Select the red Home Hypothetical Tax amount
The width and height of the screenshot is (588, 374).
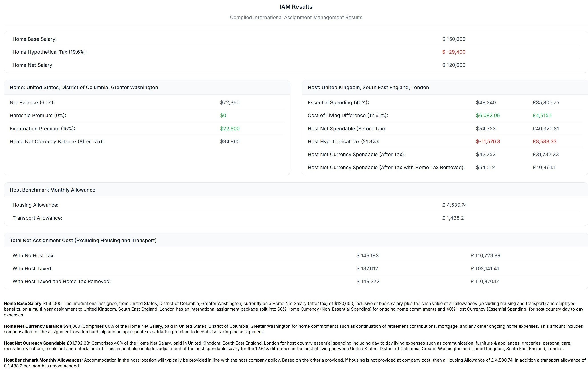click(x=453, y=52)
